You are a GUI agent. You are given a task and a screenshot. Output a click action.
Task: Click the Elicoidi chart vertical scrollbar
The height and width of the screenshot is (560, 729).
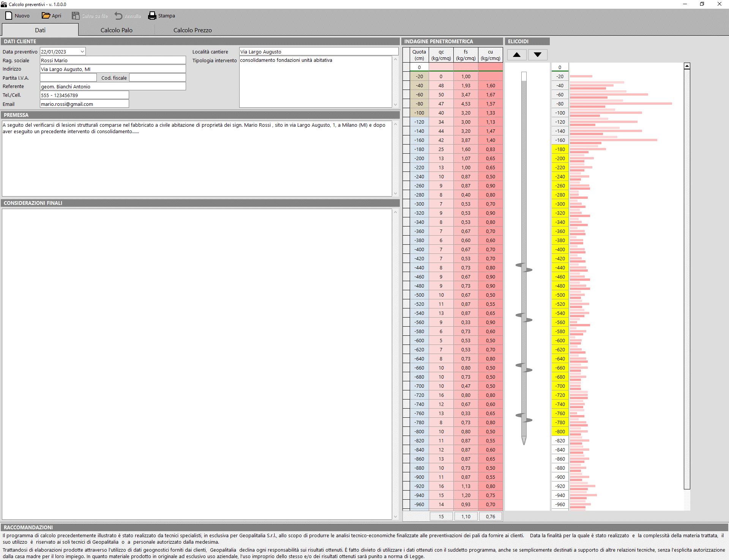click(686, 277)
